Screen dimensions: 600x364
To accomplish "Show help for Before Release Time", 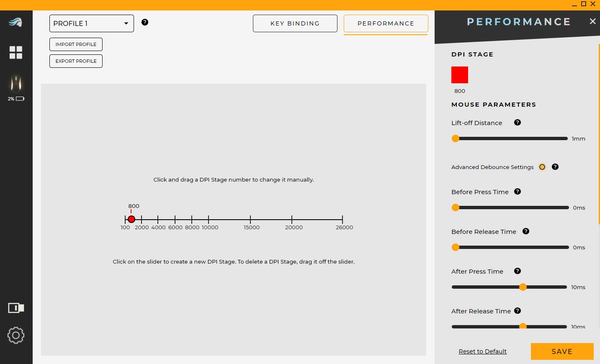I will pyautogui.click(x=526, y=231).
